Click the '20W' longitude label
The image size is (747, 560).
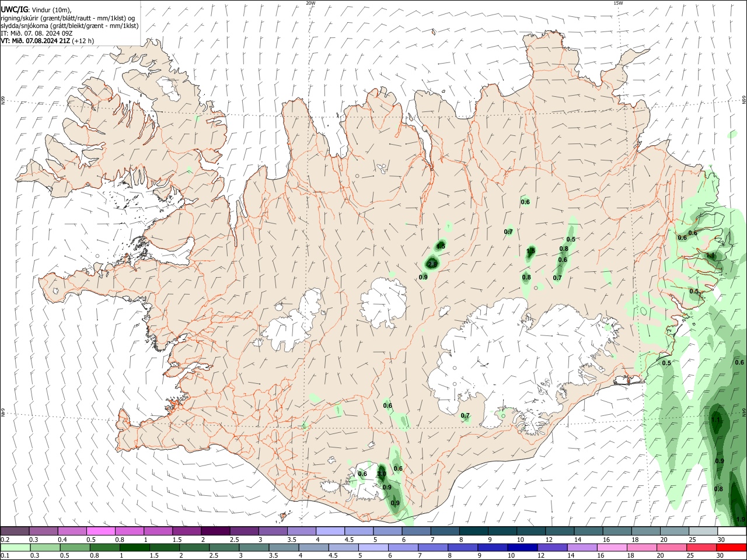310,3
